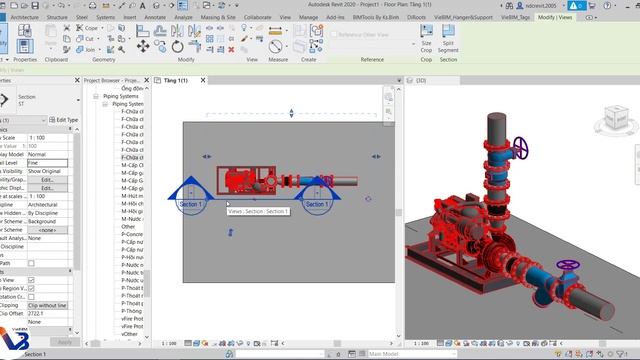Open the Cope dropdown arrow
This screenshot has height=360, width=640.
click(102, 28)
